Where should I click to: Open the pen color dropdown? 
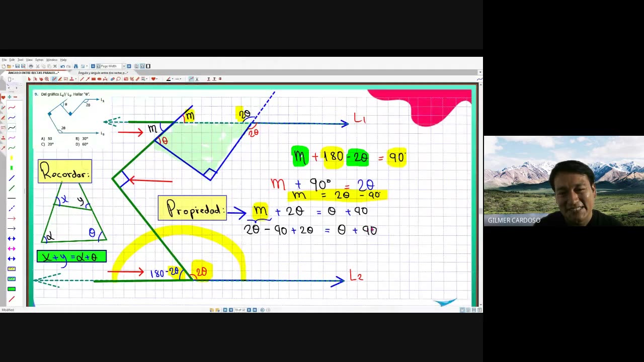pyautogui.click(x=173, y=79)
